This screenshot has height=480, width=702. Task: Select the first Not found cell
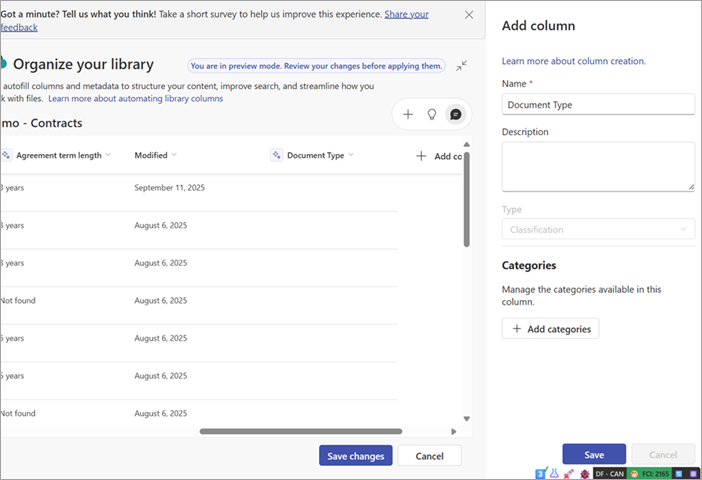pyautogui.click(x=18, y=300)
